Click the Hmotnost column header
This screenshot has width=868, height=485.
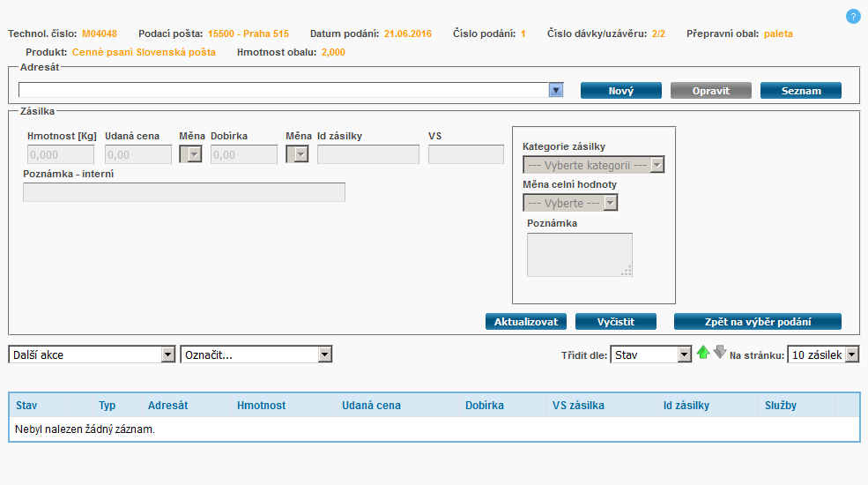click(x=261, y=406)
